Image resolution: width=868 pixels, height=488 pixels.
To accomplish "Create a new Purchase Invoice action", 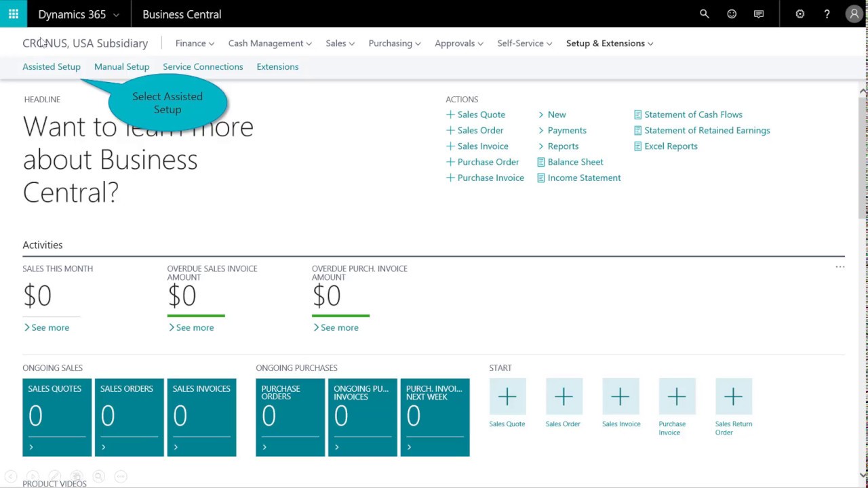I will tap(485, 178).
